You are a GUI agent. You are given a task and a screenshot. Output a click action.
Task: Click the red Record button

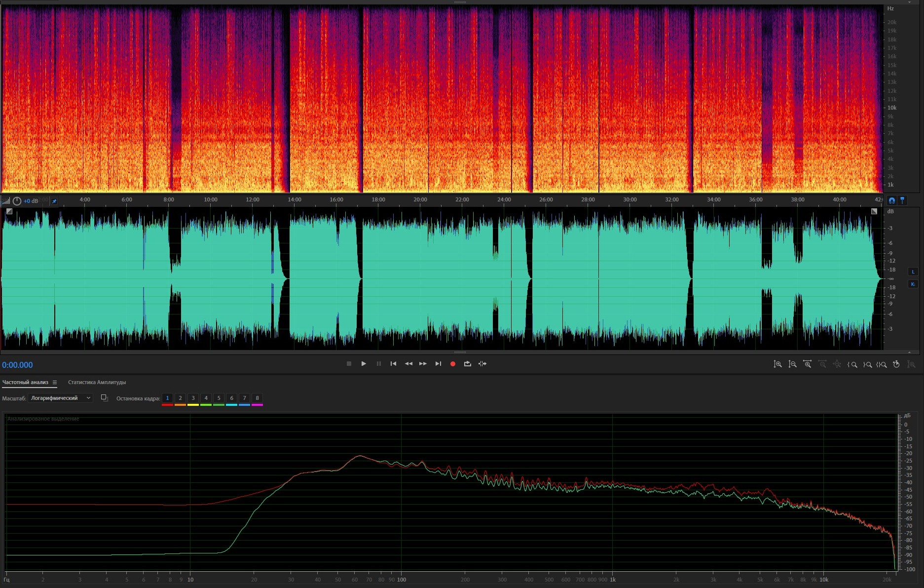pyautogui.click(x=452, y=364)
